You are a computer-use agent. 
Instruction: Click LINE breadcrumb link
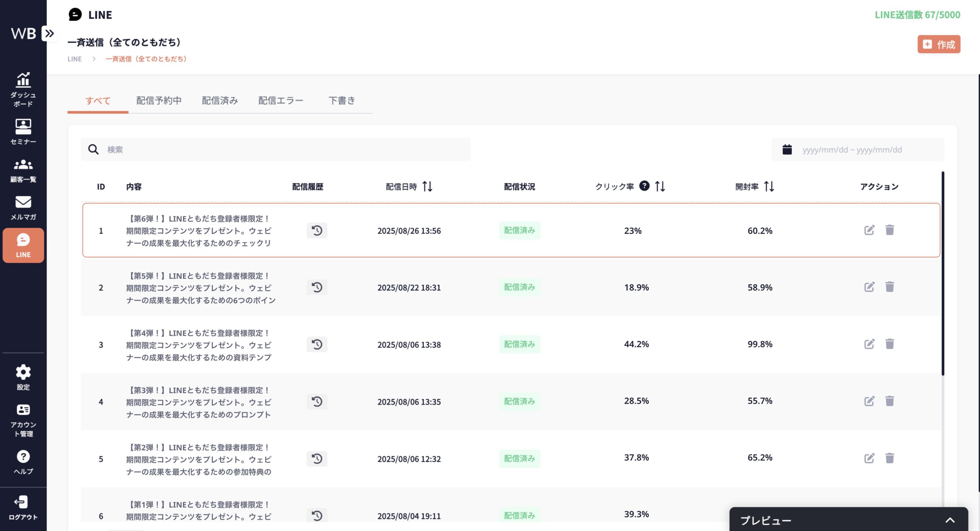click(75, 59)
